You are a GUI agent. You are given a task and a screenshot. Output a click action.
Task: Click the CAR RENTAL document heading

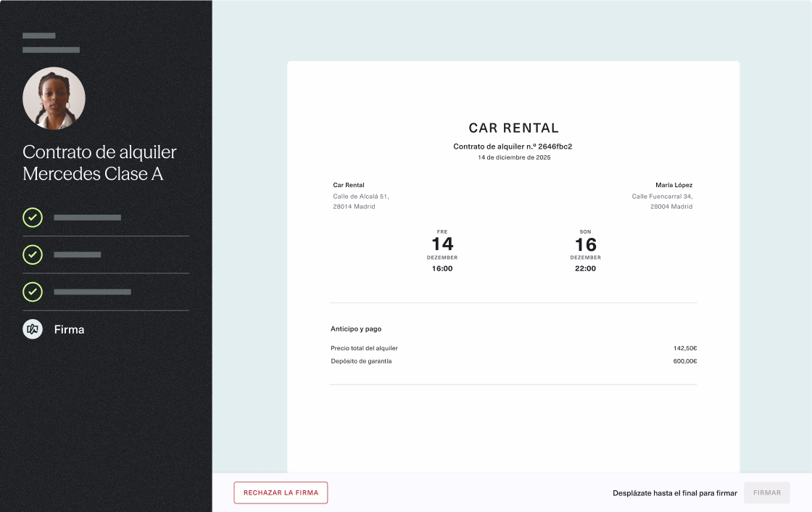(x=513, y=128)
